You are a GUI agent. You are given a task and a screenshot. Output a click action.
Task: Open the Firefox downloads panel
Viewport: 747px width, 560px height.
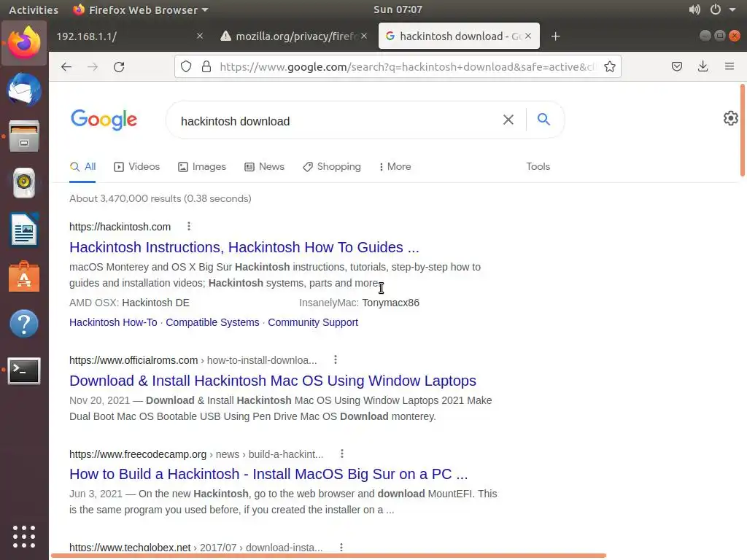[x=703, y=66]
